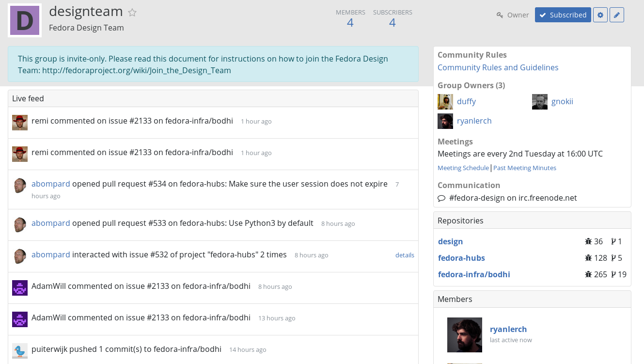Click 'puiterwijk pushed 1 commit(s)' feed entry
The height and width of the screenshot is (364, 644).
126,349
